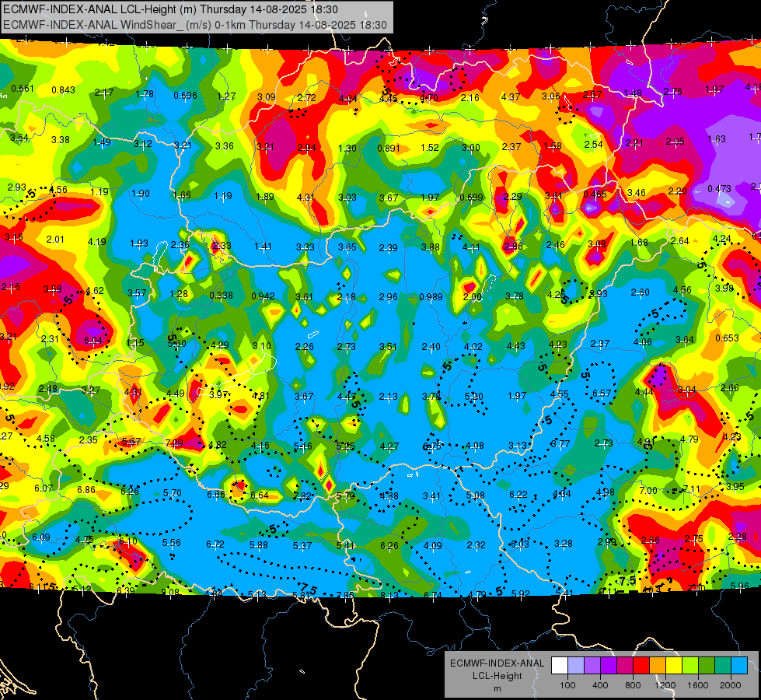Click the wind shear value 0.661
The image size is (761, 700).
pos(23,89)
